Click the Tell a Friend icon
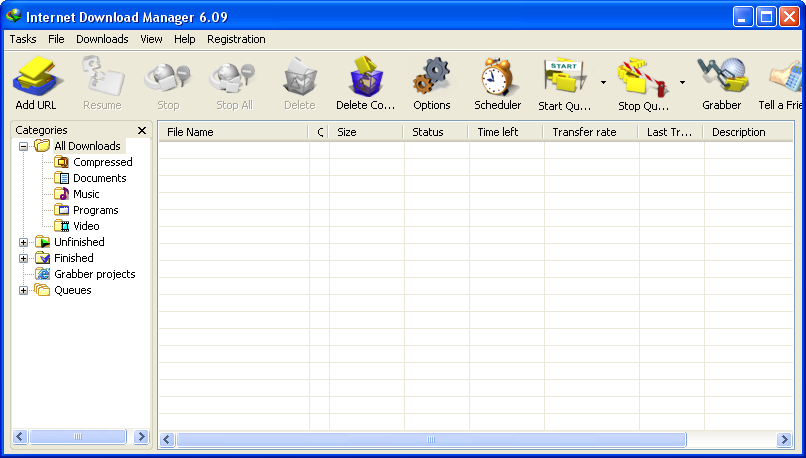 tap(786, 77)
